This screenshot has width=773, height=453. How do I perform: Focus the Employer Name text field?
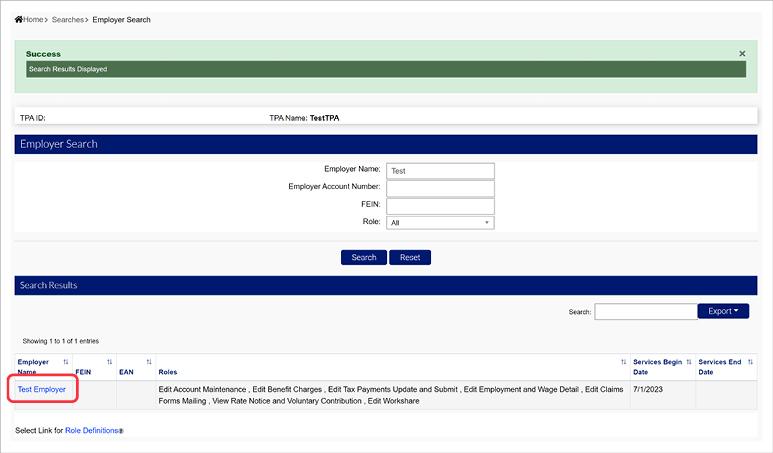[x=440, y=170]
